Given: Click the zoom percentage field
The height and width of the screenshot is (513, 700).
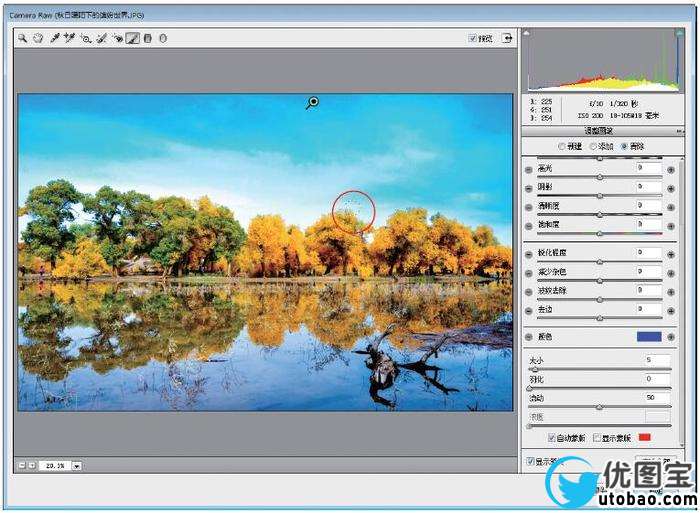Looking at the screenshot, I should point(55,466).
